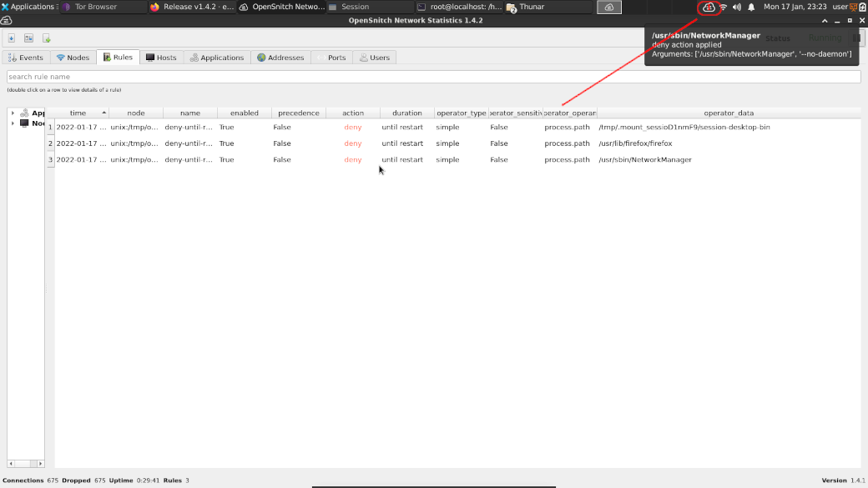Select the Application rules icon in the tree
868x488 pixels.
click(24, 113)
